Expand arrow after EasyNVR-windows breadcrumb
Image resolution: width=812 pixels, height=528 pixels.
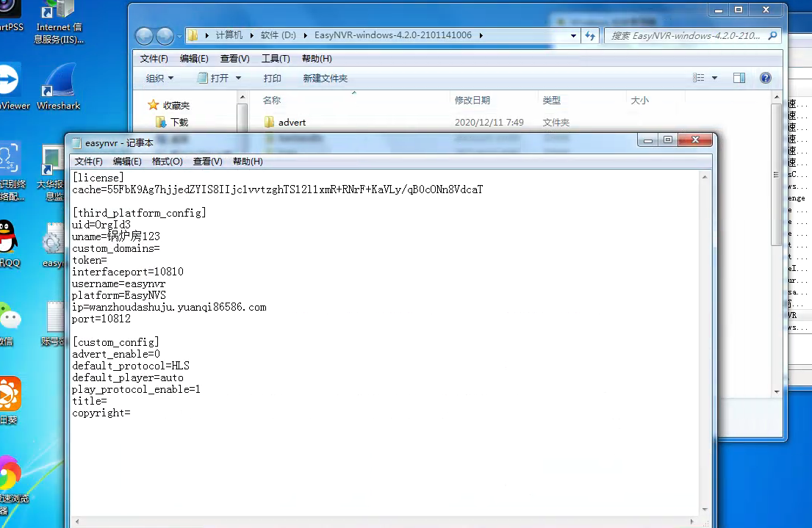pyautogui.click(x=481, y=36)
